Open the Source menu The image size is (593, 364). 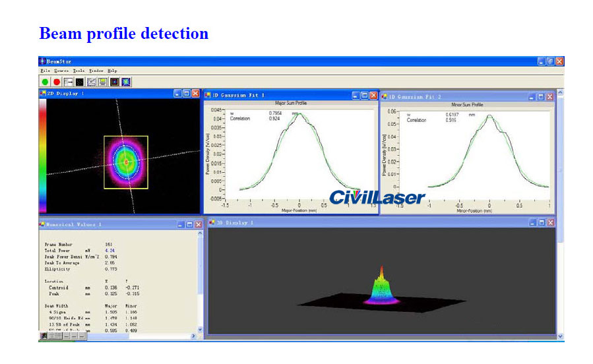pos(61,70)
